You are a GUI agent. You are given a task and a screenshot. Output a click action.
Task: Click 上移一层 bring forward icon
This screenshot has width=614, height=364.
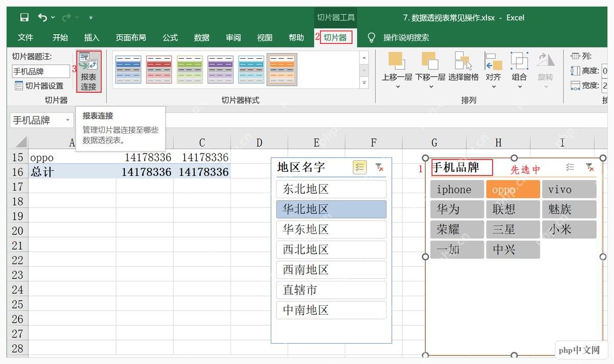coord(396,61)
